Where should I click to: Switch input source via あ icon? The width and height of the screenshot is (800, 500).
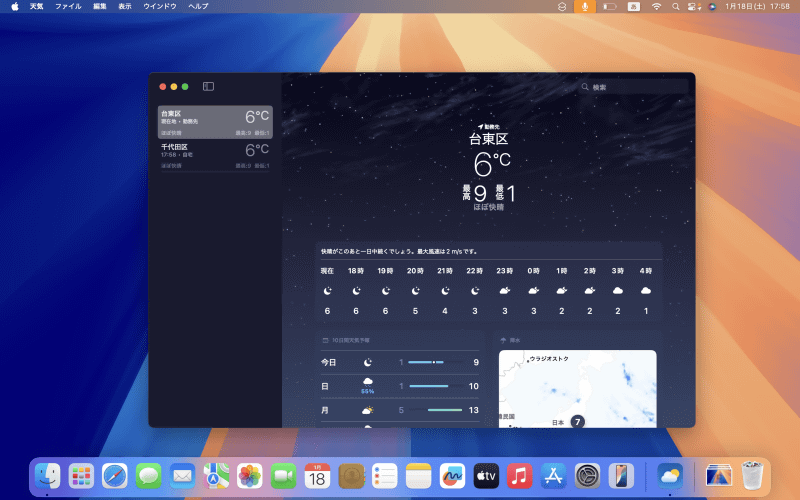click(634, 7)
